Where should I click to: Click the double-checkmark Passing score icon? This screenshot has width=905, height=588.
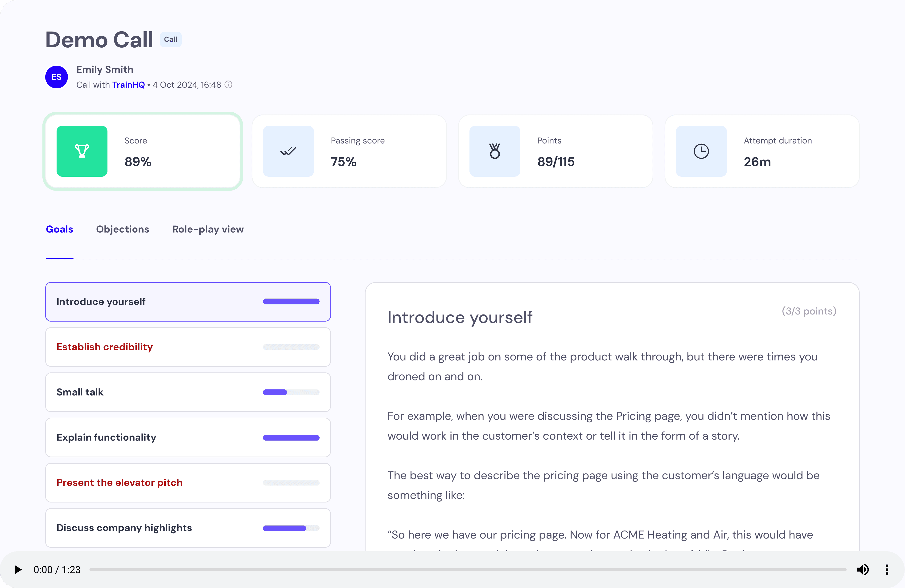click(x=288, y=151)
